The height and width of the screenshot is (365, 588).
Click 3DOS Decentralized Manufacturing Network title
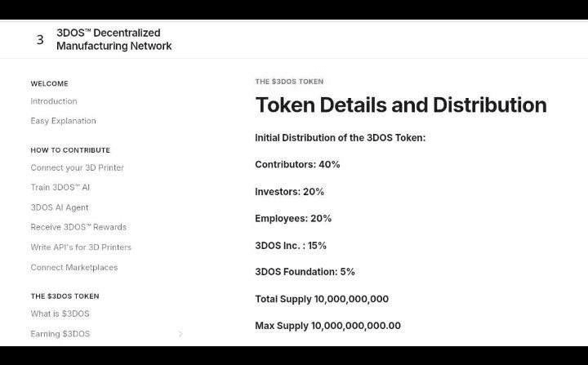[x=114, y=39]
